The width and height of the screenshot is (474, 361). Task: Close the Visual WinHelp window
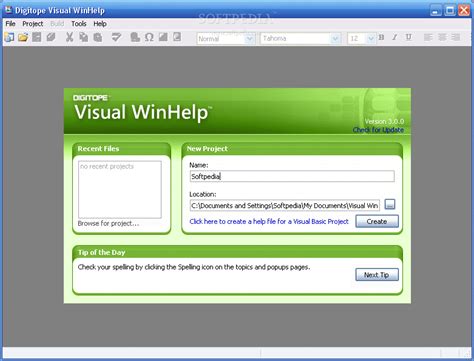pyautogui.click(x=464, y=10)
